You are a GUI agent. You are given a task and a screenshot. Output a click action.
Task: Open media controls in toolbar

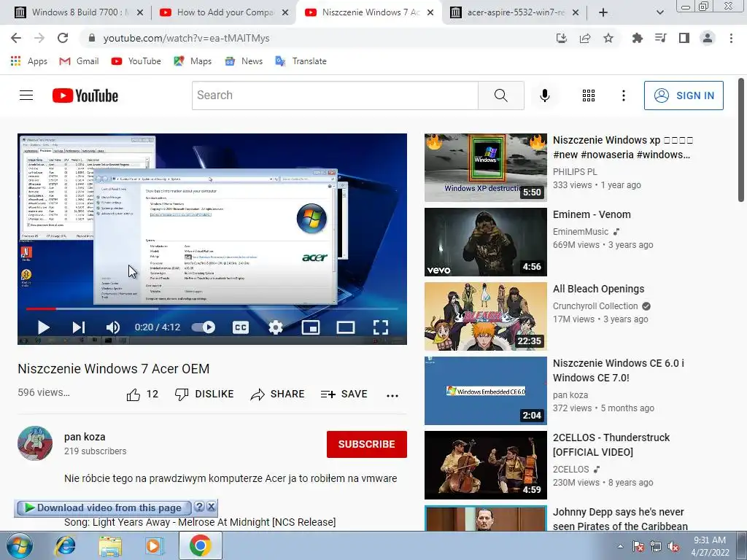(x=660, y=38)
